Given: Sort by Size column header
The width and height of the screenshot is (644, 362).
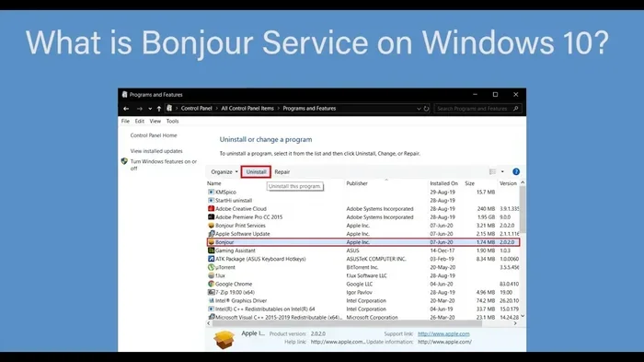Looking at the screenshot, I should coord(470,183).
